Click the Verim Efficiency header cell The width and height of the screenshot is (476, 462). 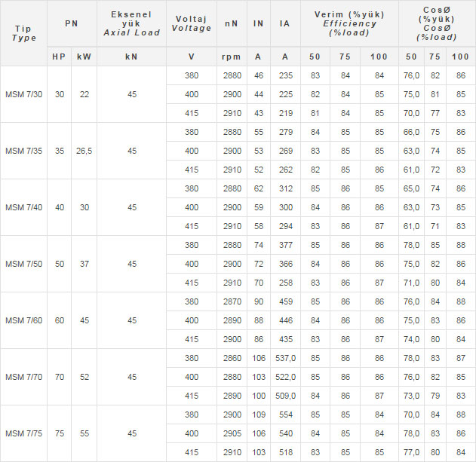(349, 23)
